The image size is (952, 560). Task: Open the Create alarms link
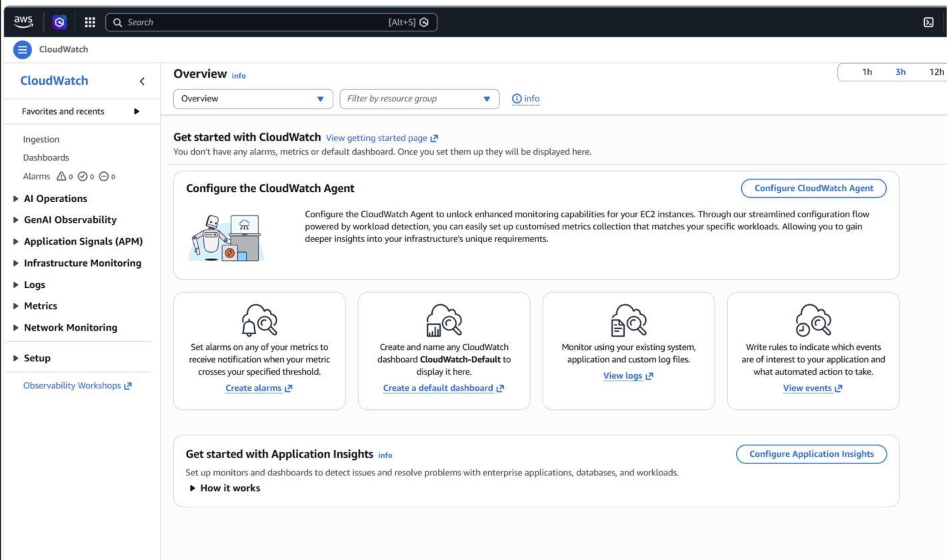point(259,388)
